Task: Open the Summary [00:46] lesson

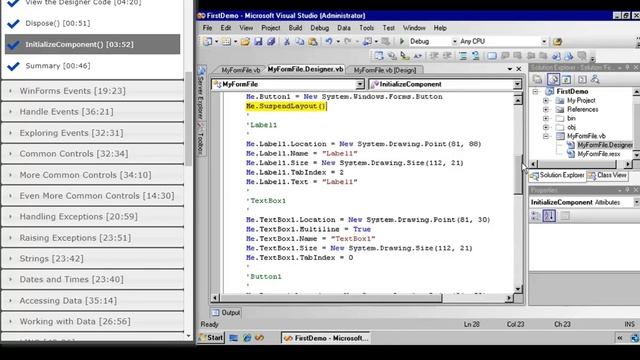Action: tap(58, 66)
